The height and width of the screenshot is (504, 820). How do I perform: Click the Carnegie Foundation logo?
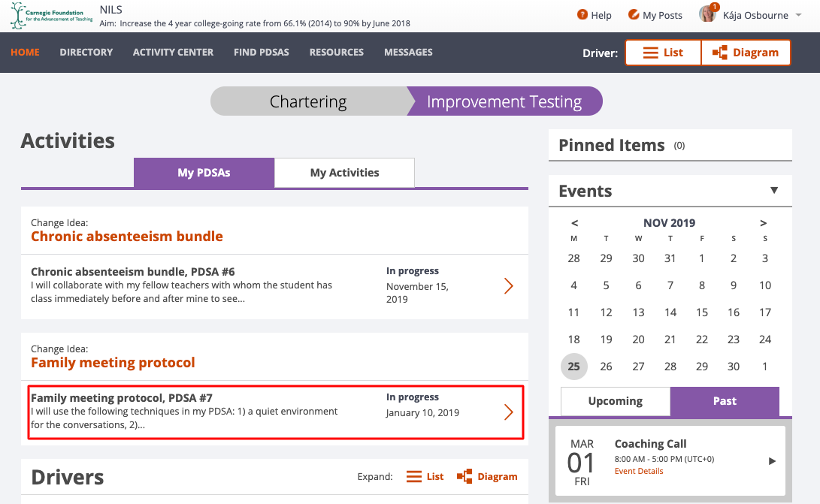click(x=48, y=15)
